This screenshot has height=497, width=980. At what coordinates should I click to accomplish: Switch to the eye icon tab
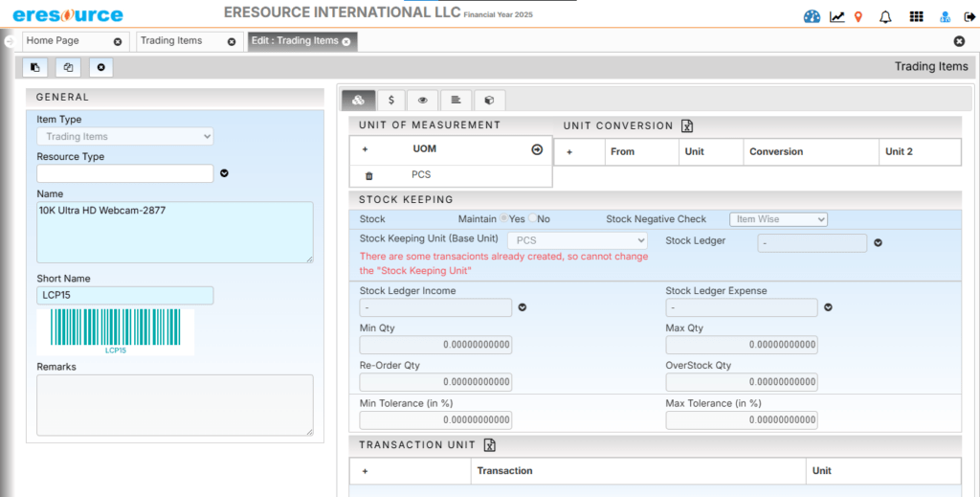coord(422,100)
